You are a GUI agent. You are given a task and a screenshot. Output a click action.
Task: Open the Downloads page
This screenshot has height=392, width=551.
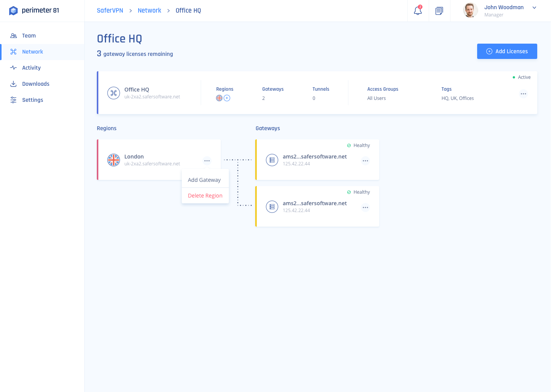pyautogui.click(x=42, y=84)
